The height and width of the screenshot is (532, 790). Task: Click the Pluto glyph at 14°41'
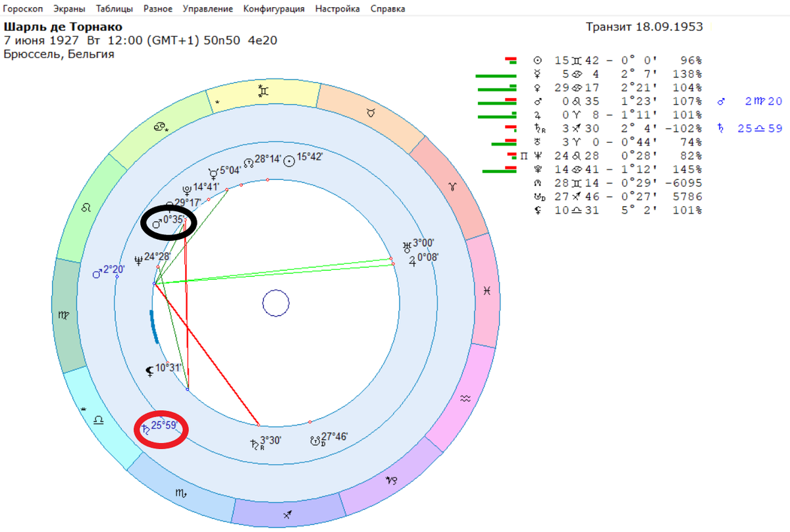(188, 190)
